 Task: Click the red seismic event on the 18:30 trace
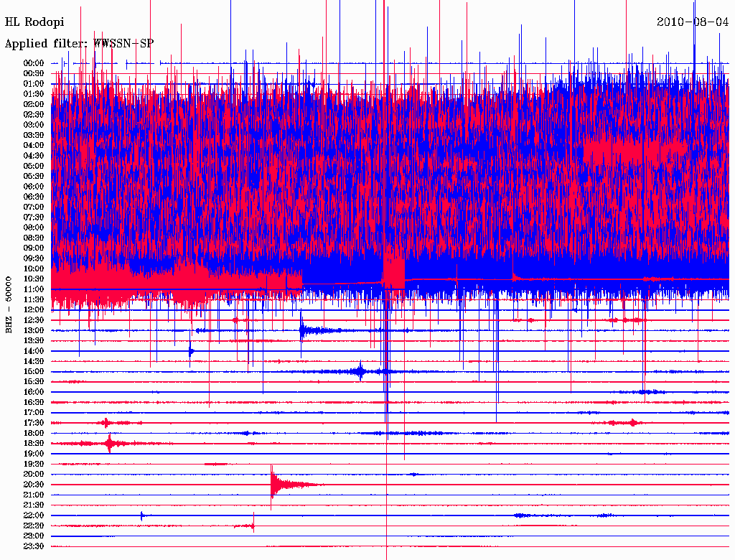(x=110, y=443)
